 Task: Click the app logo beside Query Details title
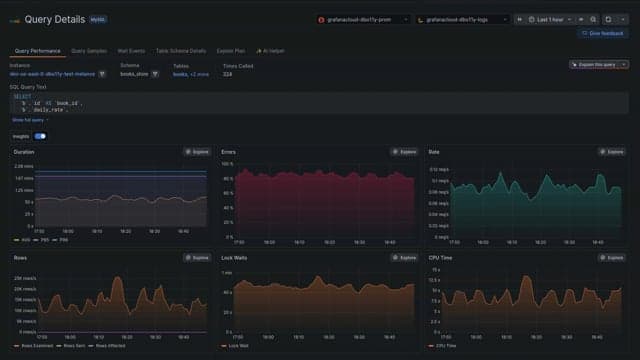(15, 20)
